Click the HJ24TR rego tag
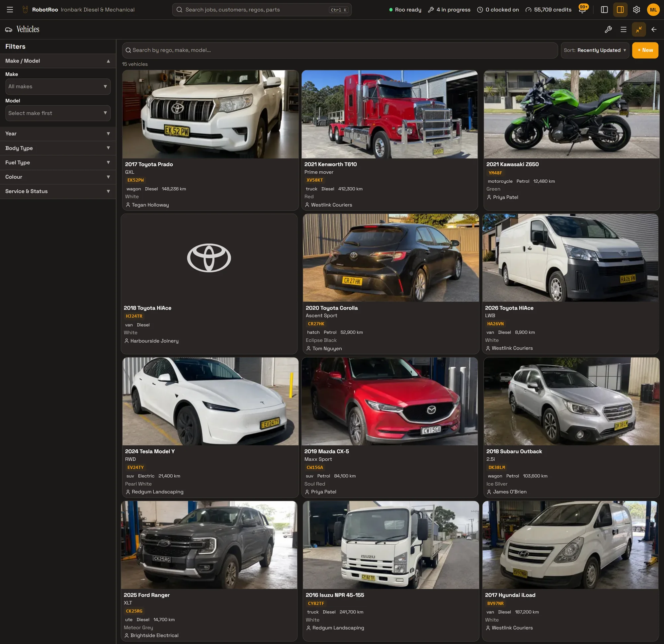Viewport: 664px width, 644px height. (x=134, y=316)
